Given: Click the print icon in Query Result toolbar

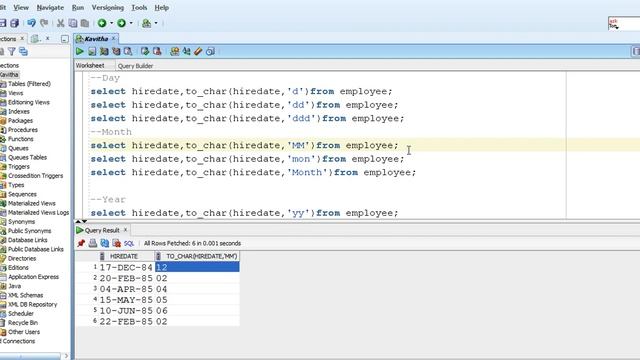Looking at the screenshot, I should (x=93, y=243).
